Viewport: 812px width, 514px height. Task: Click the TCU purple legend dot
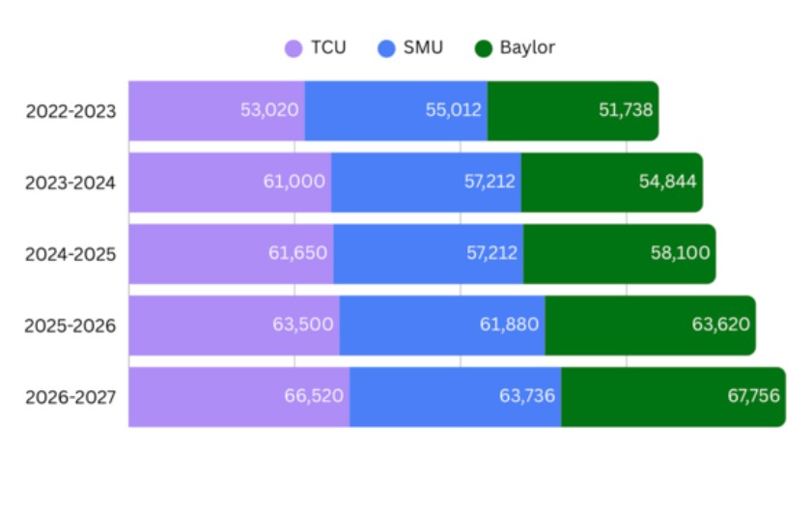294,48
